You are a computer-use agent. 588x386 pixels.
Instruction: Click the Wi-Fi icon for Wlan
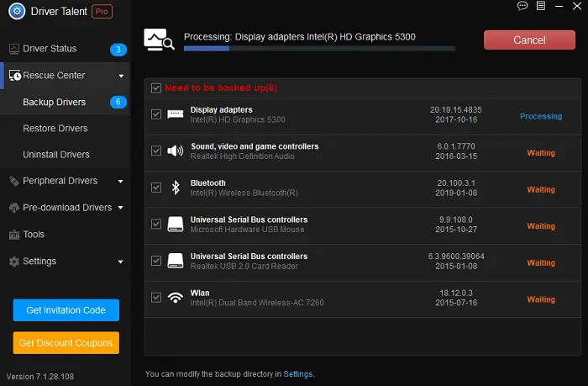point(175,298)
